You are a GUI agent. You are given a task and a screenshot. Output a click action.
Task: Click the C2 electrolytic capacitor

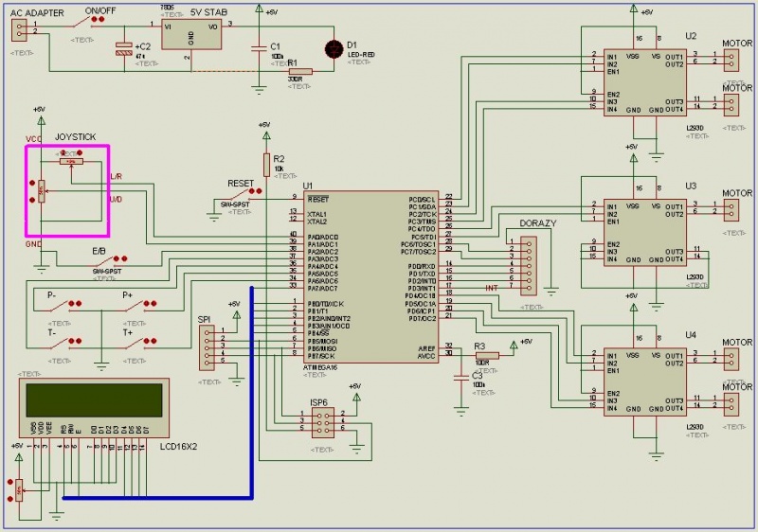123,49
